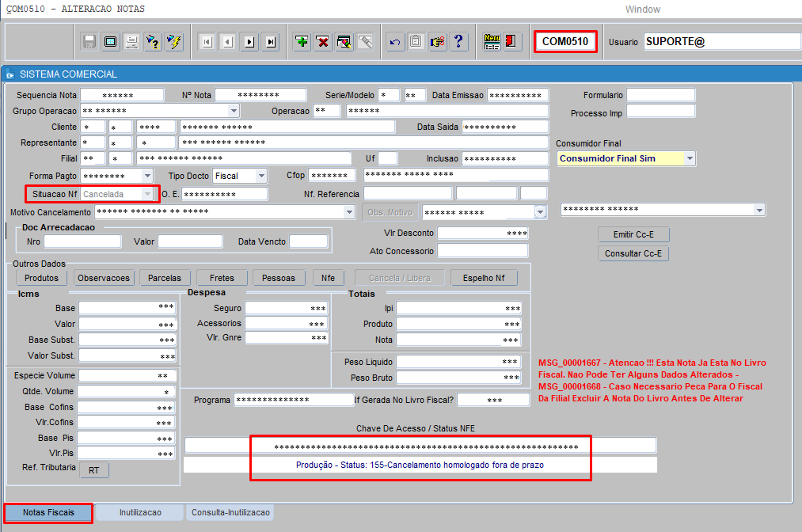Go to the first record arrow

click(x=207, y=42)
